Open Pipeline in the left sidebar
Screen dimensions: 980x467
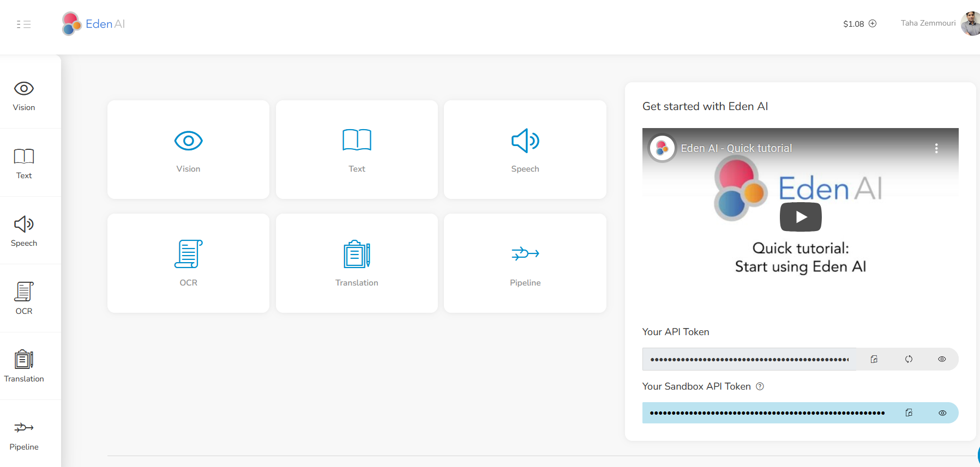tap(24, 436)
